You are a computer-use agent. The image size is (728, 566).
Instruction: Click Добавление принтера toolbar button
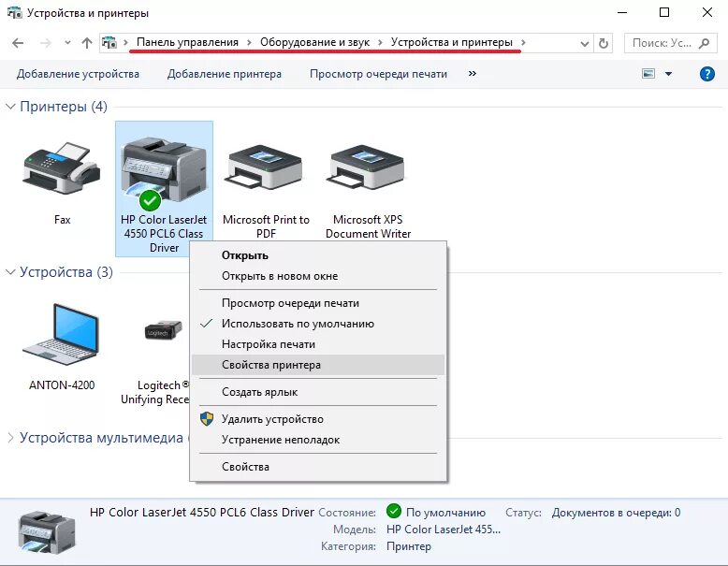click(x=225, y=74)
